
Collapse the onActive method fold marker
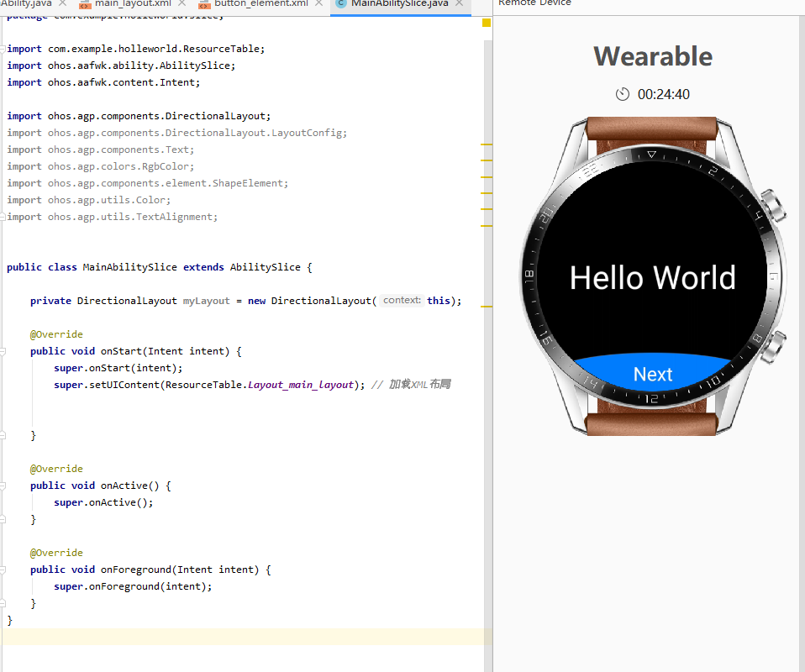pos(3,486)
